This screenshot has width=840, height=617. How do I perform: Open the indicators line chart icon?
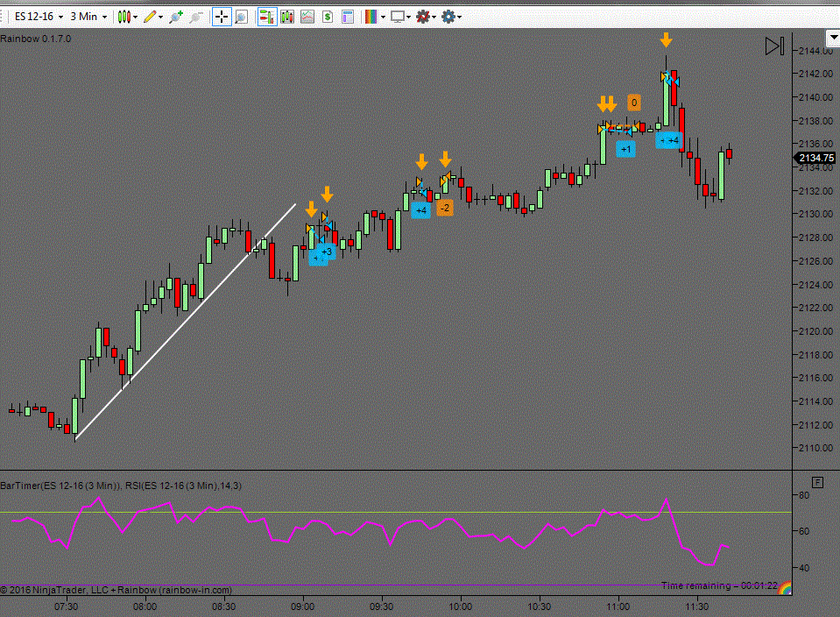click(307, 17)
